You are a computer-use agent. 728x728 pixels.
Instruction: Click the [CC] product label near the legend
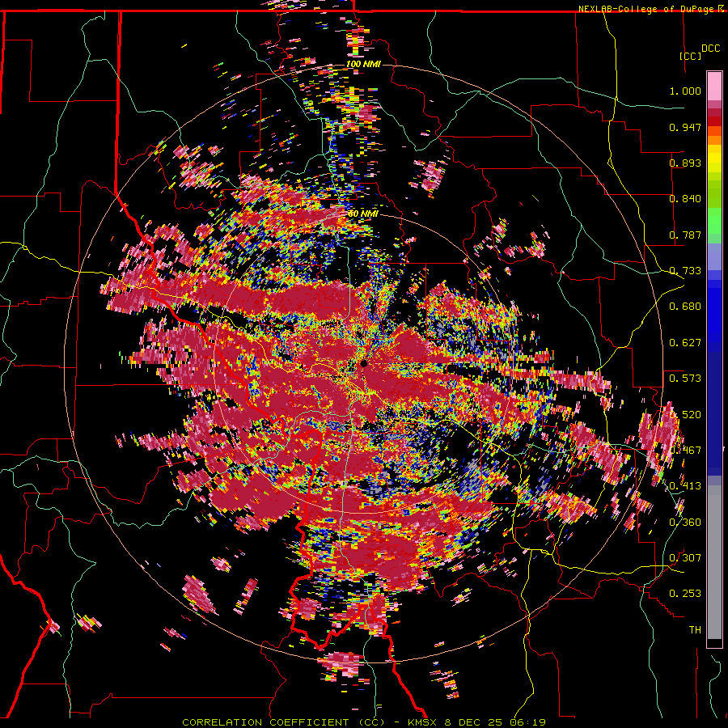click(690, 56)
